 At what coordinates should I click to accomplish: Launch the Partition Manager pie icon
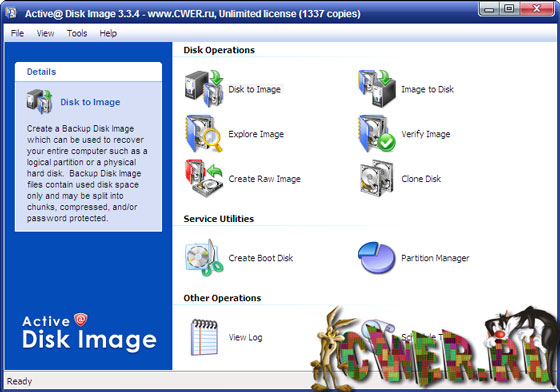(x=376, y=258)
